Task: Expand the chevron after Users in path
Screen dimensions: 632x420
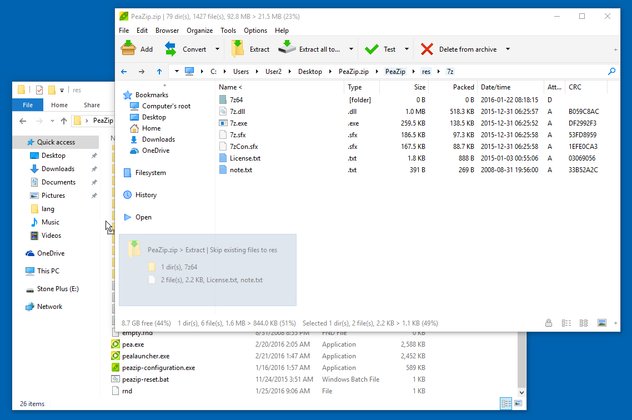Action: pyautogui.click(x=256, y=72)
